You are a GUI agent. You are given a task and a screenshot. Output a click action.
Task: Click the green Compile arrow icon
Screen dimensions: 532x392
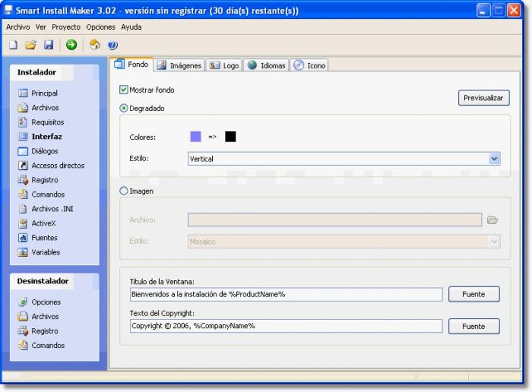tap(71, 44)
